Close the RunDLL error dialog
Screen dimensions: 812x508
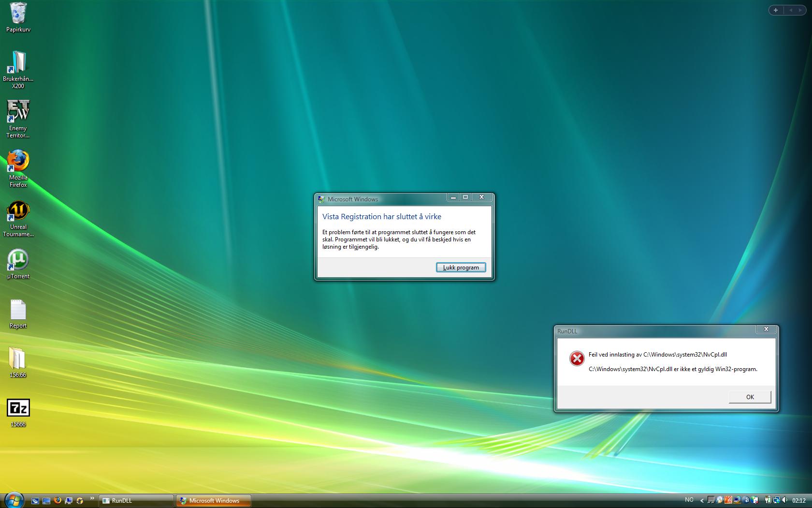tap(766, 329)
